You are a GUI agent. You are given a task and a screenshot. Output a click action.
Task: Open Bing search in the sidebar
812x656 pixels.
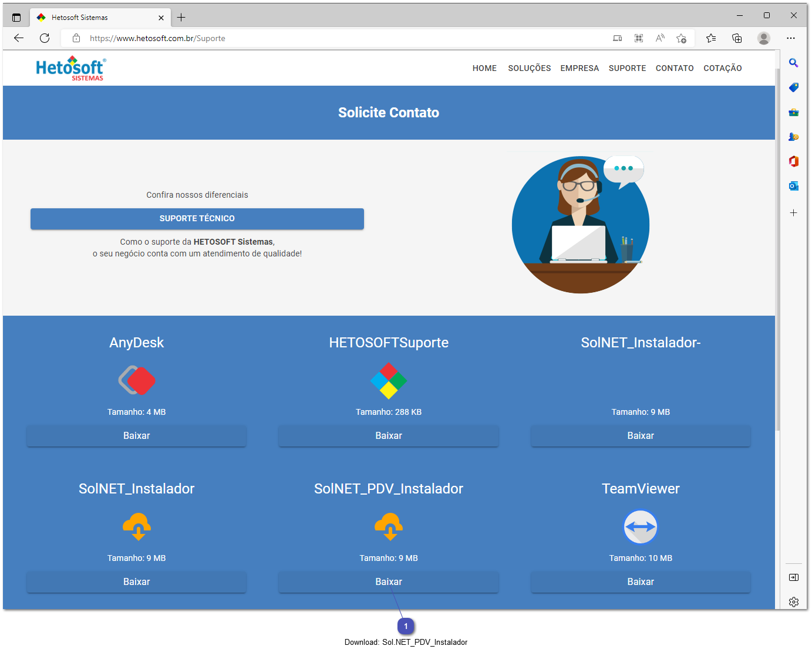click(x=793, y=63)
